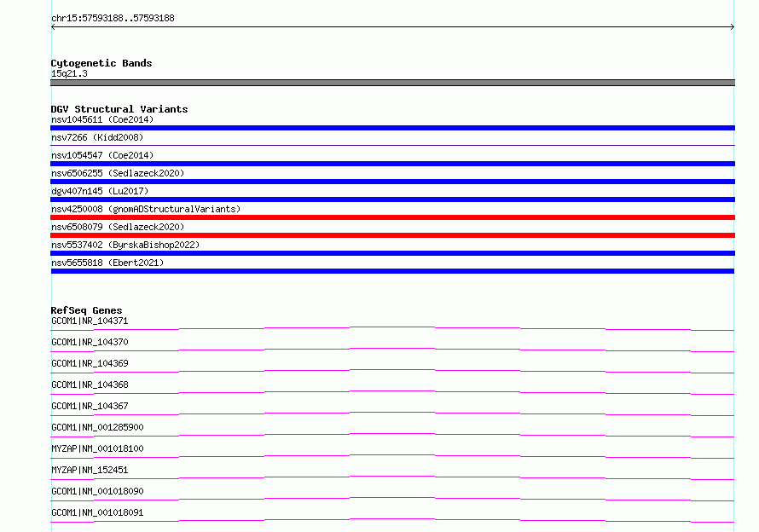
Task: Open variant label nsv6506255 (Sedlazeck2020)
Action: coord(118,173)
